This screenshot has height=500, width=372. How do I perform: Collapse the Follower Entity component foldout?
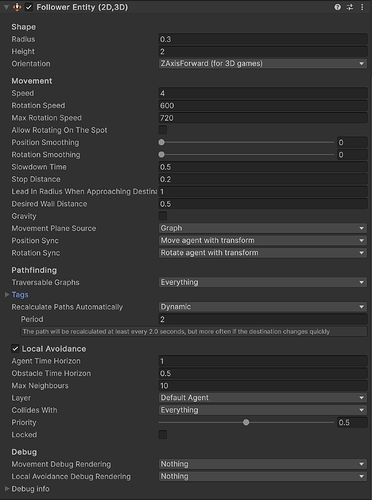click(x=6, y=7)
